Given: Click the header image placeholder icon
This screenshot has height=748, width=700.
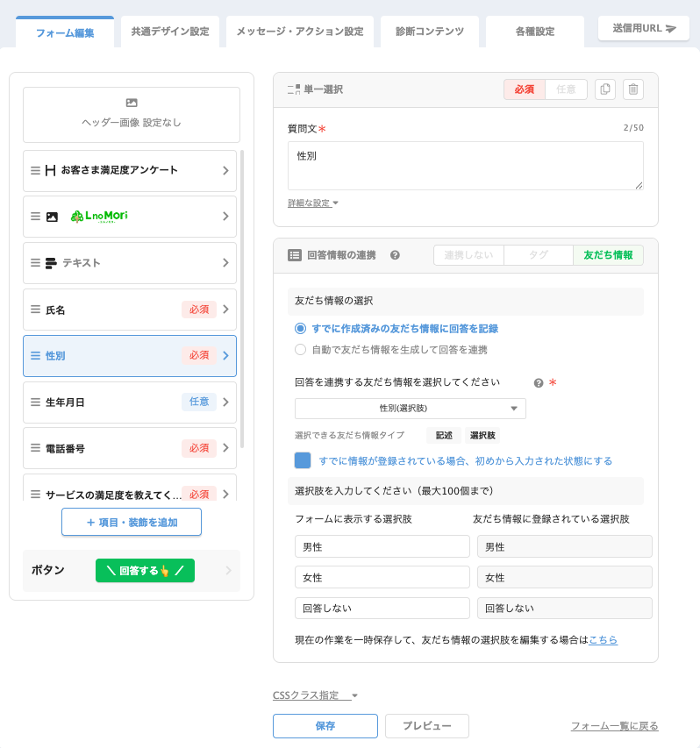Looking at the screenshot, I should point(132,103).
